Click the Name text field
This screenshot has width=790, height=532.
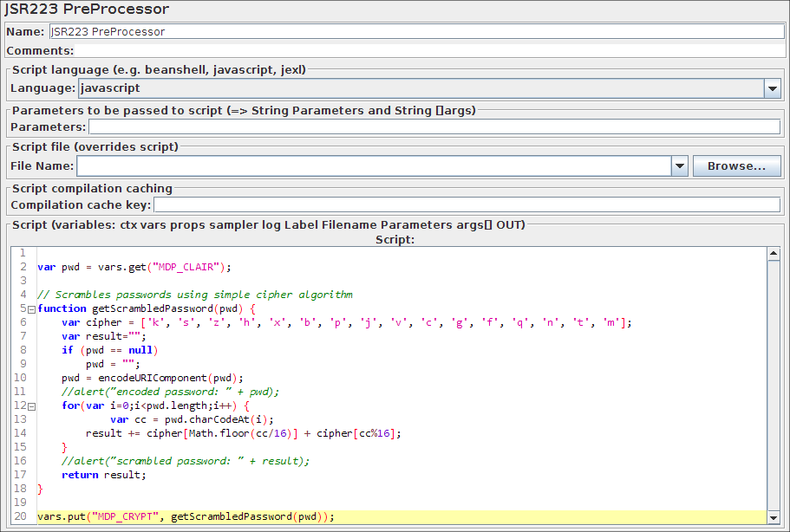tap(416, 31)
